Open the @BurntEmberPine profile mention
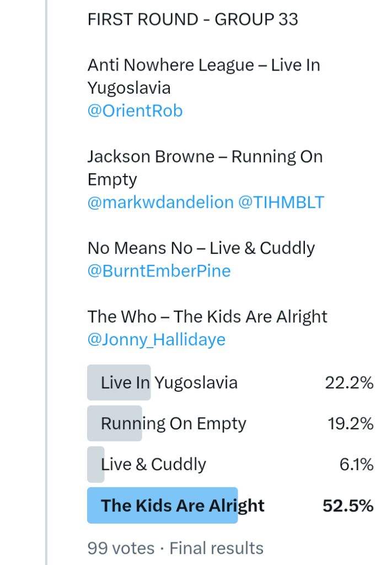Screen dimensions: 392x565 point(159,271)
